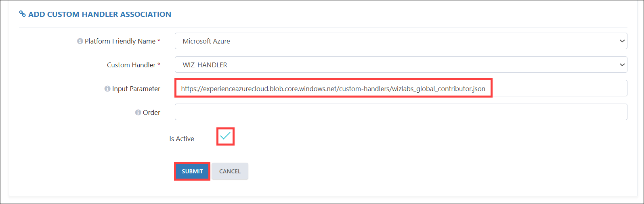
Task: Click the Platform Friendly Name label text
Action: (120, 41)
